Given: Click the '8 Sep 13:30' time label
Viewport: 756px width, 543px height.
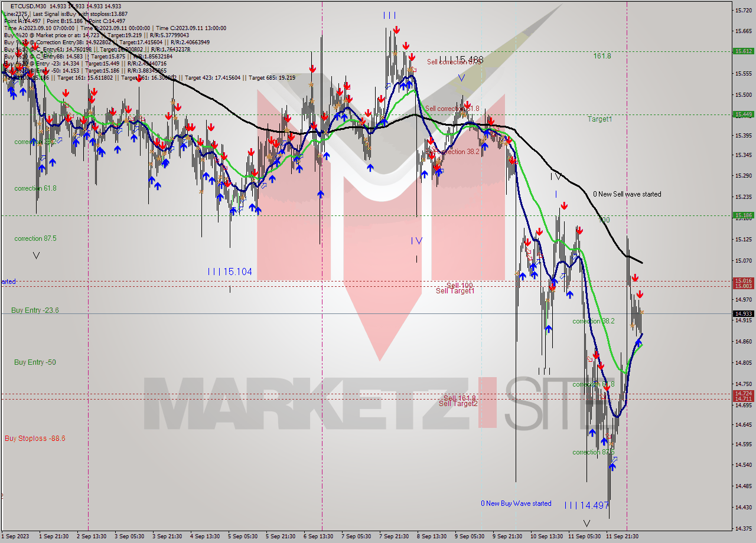Looking at the screenshot, I should click(432, 537).
